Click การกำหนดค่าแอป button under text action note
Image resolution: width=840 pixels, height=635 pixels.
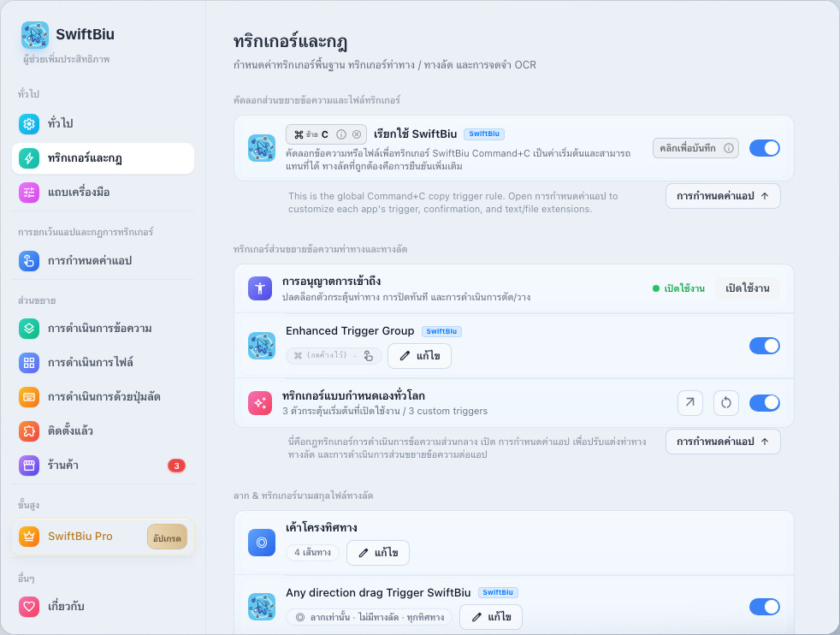point(723,442)
